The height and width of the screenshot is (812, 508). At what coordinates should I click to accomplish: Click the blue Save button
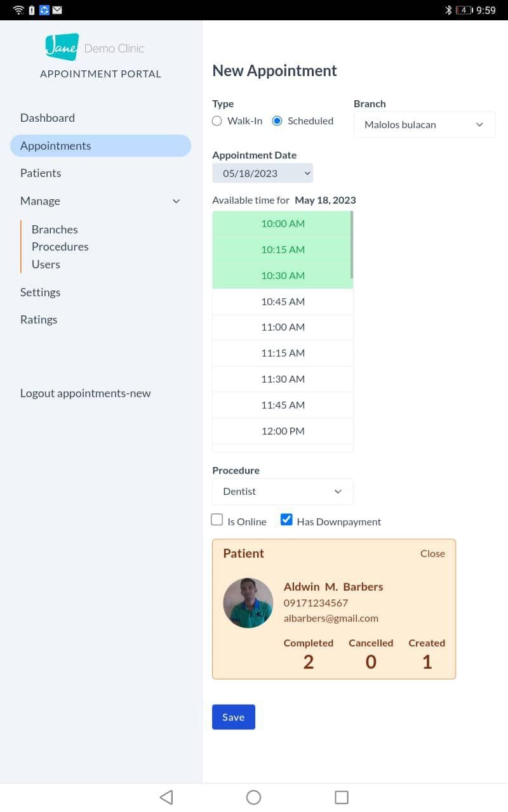tap(233, 717)
